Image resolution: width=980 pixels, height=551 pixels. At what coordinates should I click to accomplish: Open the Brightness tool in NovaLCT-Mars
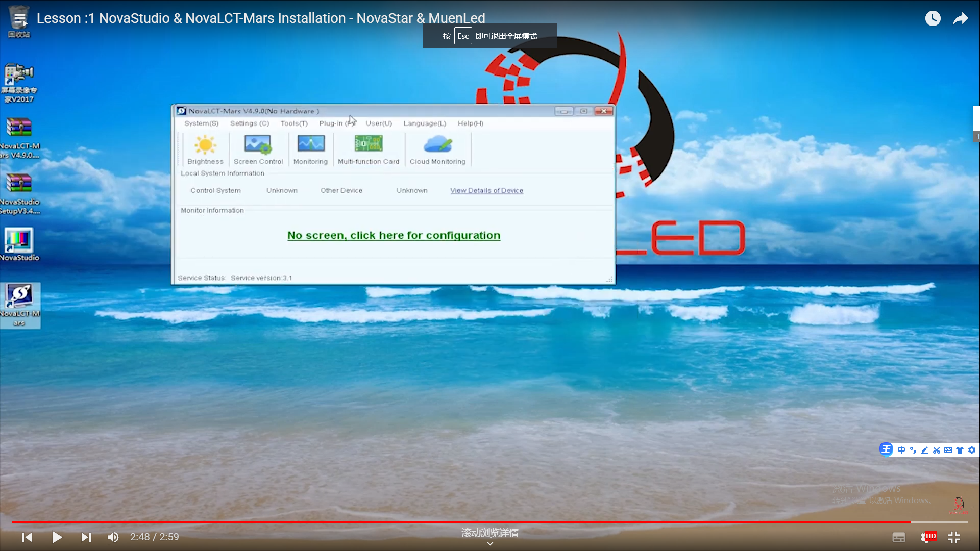click(x=205, y=150)
